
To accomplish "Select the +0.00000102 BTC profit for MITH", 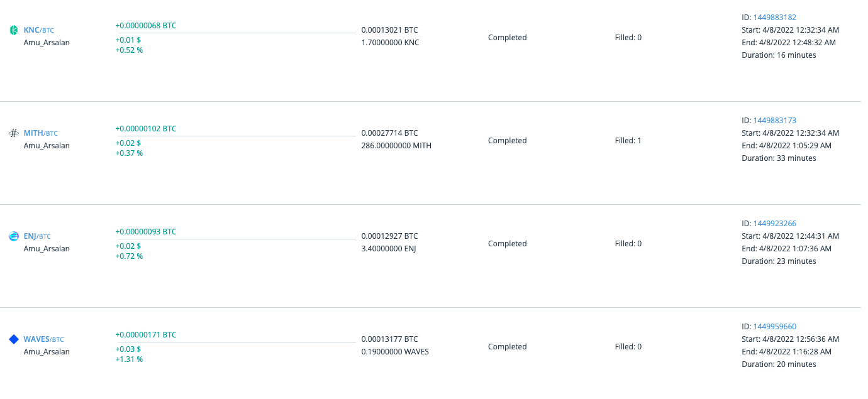I will 146,129.
